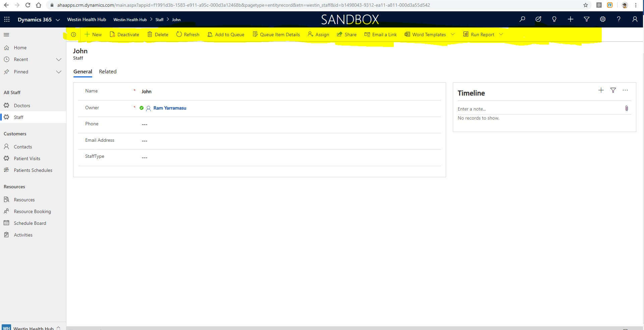Deactivate the John record
Viewport: 644px width, 330px height.
124,35
